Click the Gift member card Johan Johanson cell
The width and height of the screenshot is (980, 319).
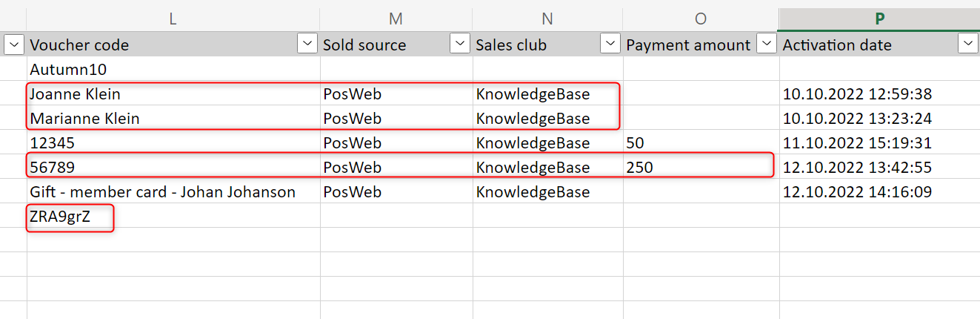[162, 192]
